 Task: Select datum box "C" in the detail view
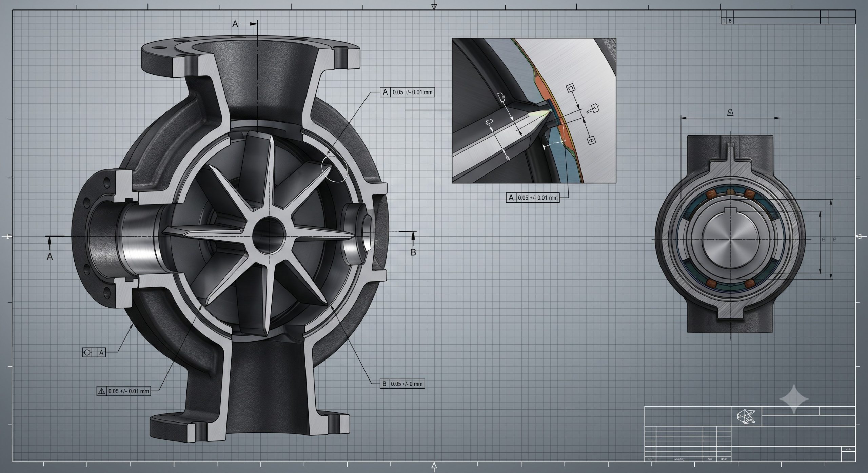tap(571, 88)
